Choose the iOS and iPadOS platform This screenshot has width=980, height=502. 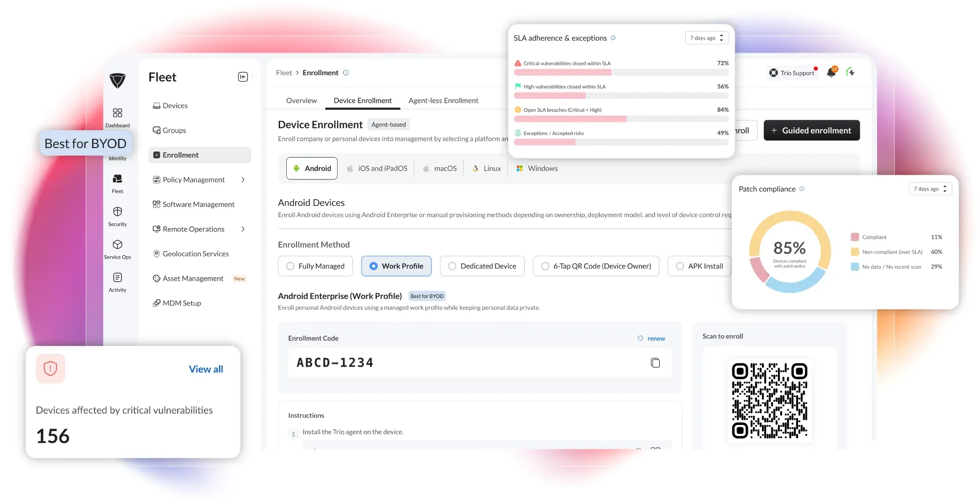[377, 168]
